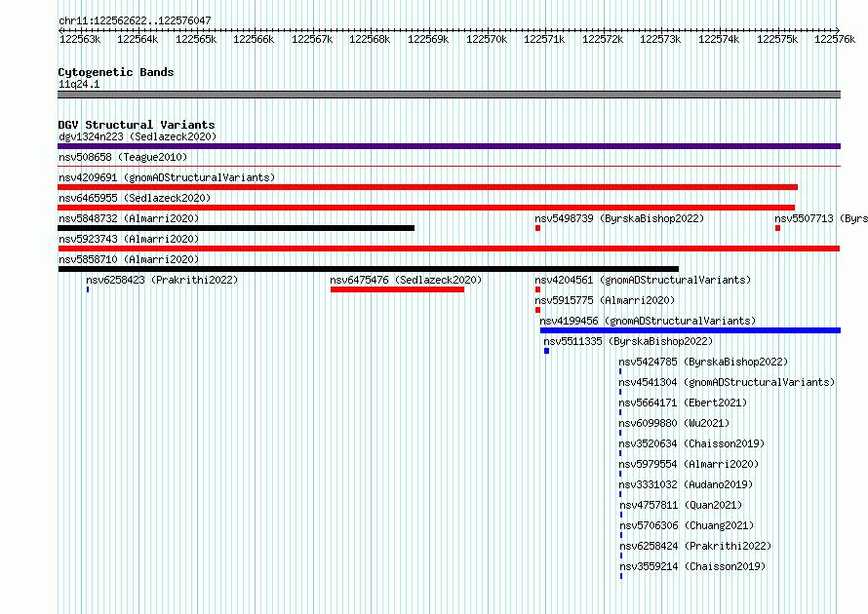Open nsv4204561 gnomAD variant label
868x614 pixels.
pos(643,280)
